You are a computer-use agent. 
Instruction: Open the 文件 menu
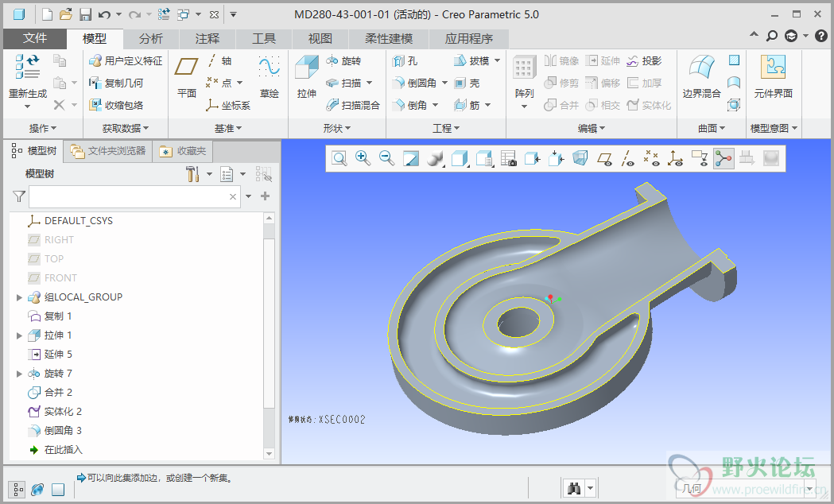tap(35, 38)
